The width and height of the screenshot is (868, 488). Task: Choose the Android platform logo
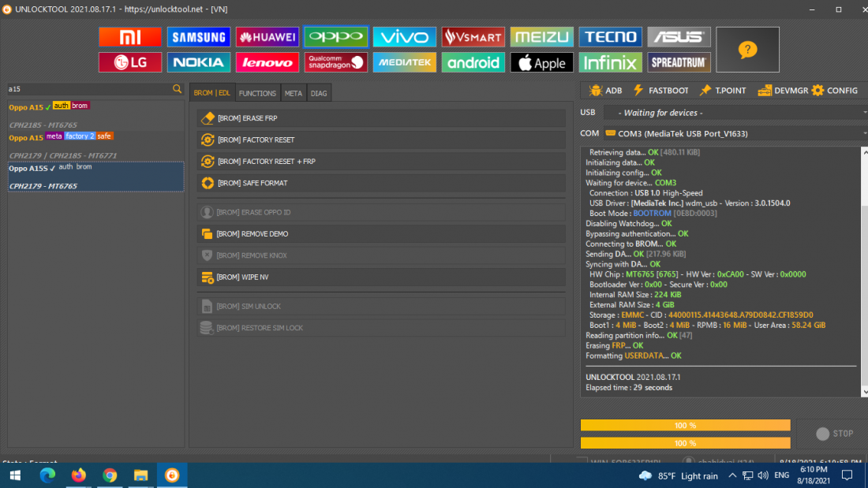[473, 62]
